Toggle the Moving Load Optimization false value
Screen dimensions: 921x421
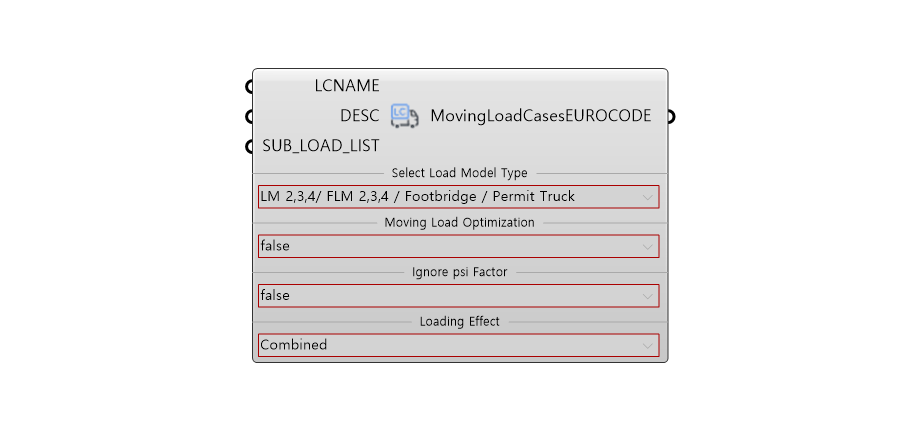click(458, 246)
